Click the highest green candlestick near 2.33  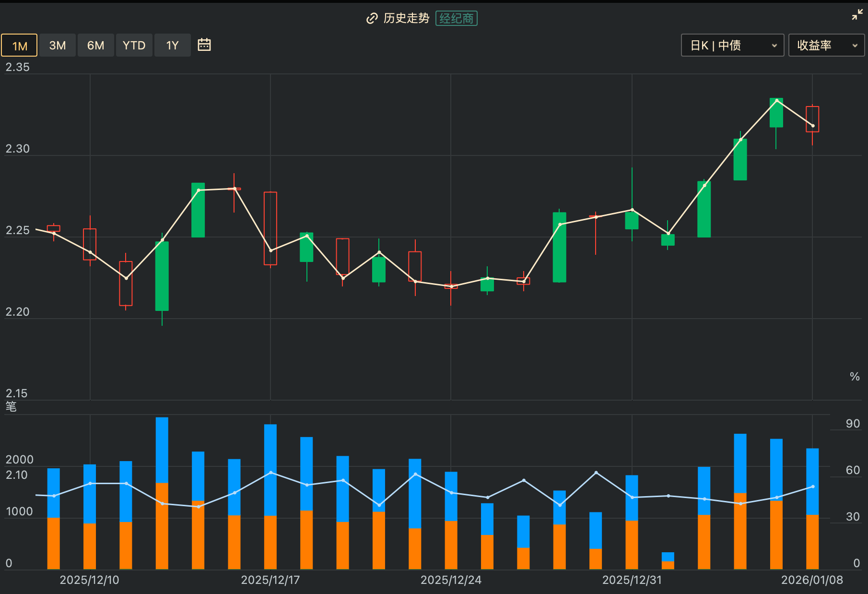tap(776, 113)
